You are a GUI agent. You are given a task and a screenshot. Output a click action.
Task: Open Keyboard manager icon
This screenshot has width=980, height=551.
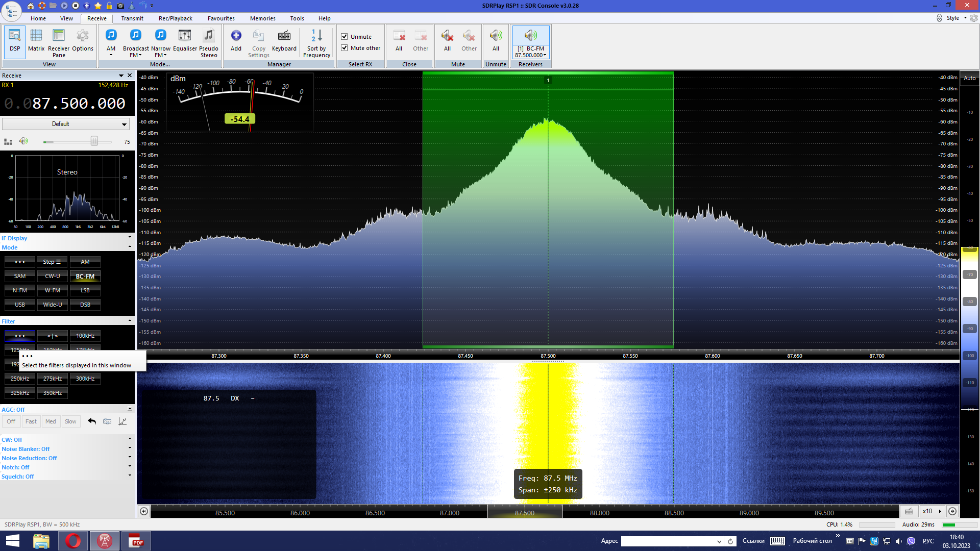tap(284, 40)
